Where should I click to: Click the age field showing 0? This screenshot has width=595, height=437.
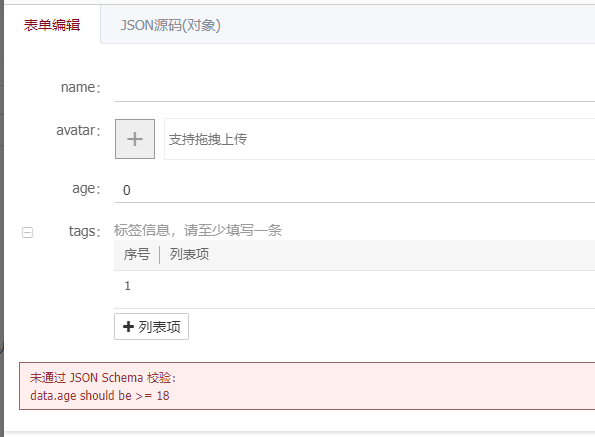(355, 190)
